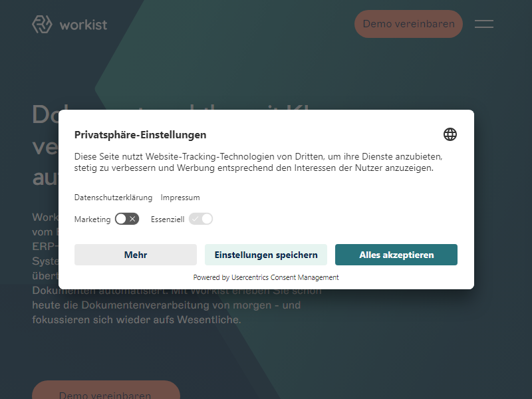Expand more options with Mehr
This screenshot has height=399, width=532.
[x=136, y=255]
